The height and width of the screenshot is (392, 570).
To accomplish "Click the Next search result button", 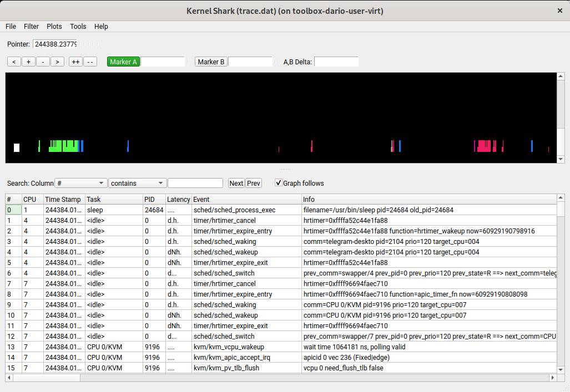I will click(236, 183).
